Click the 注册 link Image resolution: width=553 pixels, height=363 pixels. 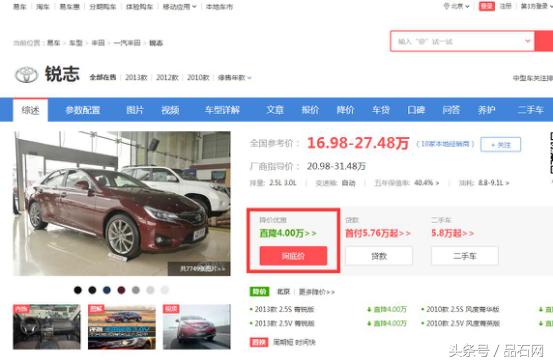click(x=505, y=6)
